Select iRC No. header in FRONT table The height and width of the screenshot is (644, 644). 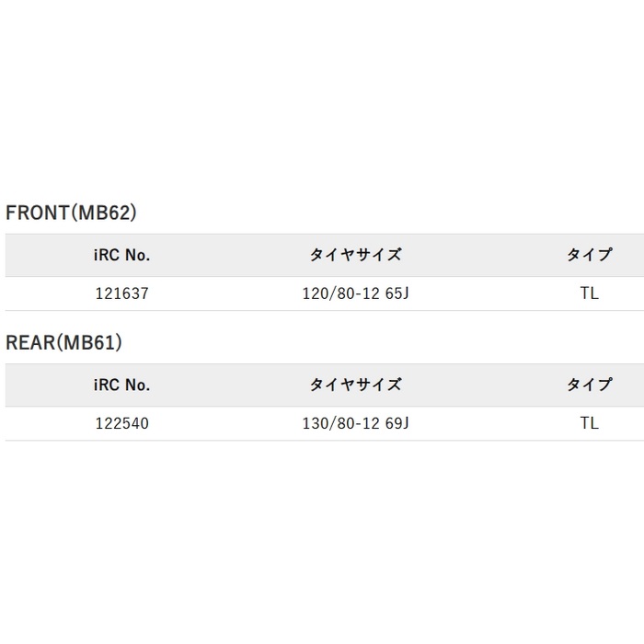(x=122, y=255)
